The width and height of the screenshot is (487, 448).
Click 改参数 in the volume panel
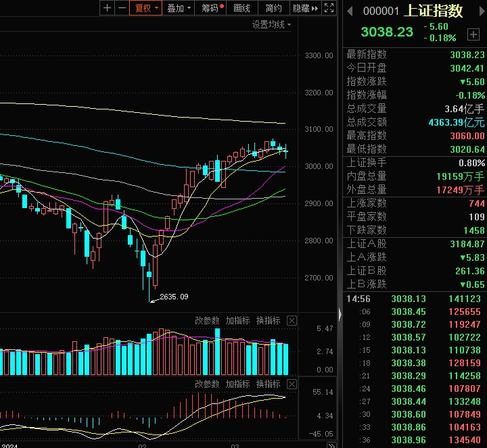click(x=207, y=320)
